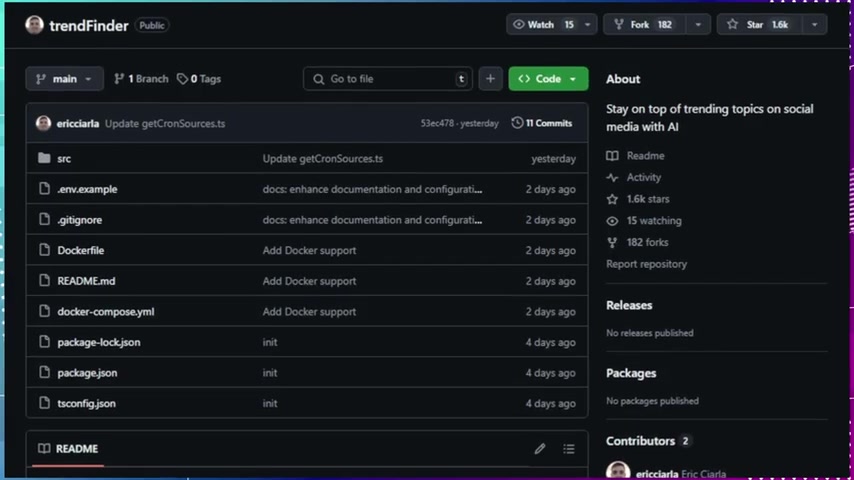854x480 pixels.
Task: Click the pulse icon beside Activity
Action: tap(612, 178)
